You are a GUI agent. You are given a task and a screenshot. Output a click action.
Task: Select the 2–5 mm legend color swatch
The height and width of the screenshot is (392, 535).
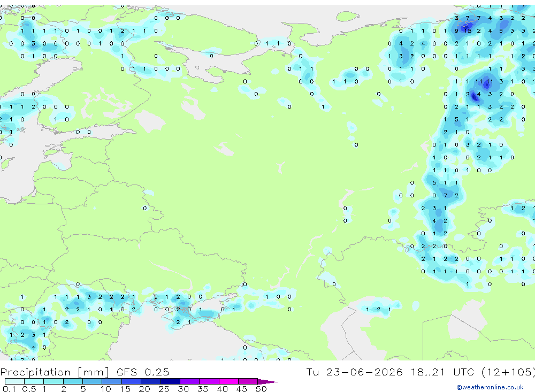[x=73, y=381]
